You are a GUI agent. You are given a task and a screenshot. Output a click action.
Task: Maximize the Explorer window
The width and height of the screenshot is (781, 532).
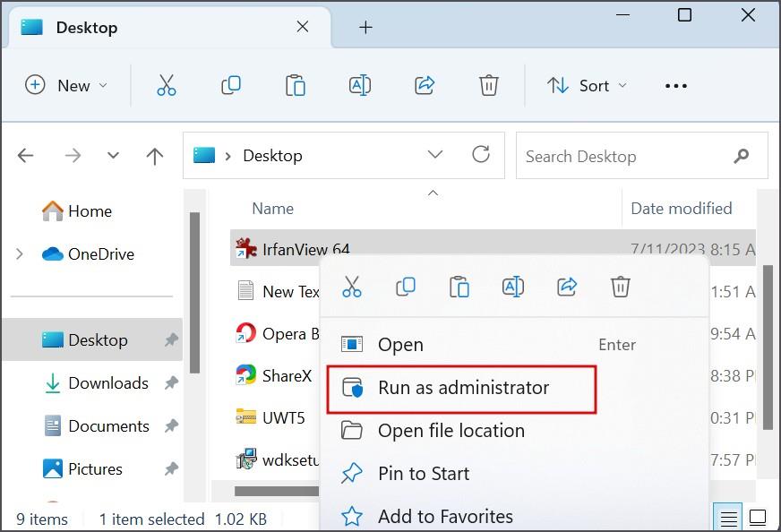(685, 15)
